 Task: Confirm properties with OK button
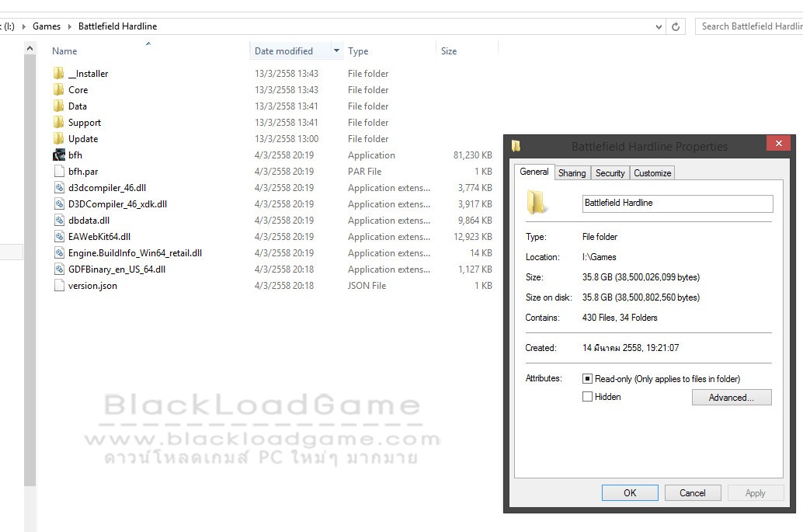[x=630, y=492]
